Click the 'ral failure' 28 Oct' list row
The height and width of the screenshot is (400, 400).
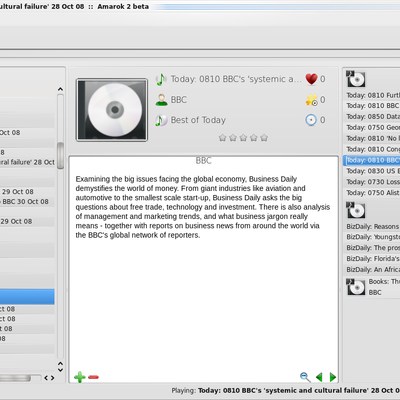pyautogui.click(x=27, y=162)
